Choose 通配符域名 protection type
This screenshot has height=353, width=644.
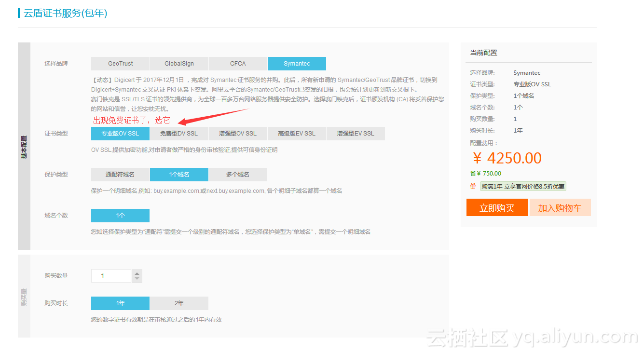pos(120,175)
